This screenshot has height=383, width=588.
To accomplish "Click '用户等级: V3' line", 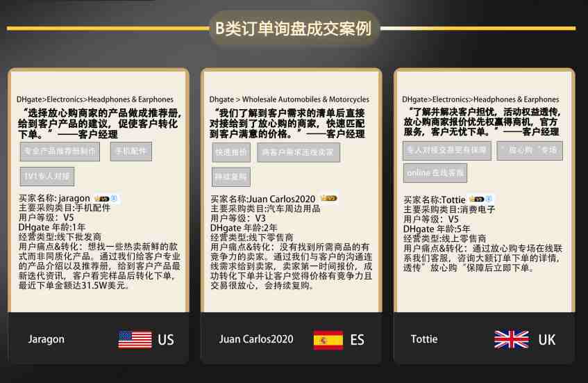I will click(238, 218).
